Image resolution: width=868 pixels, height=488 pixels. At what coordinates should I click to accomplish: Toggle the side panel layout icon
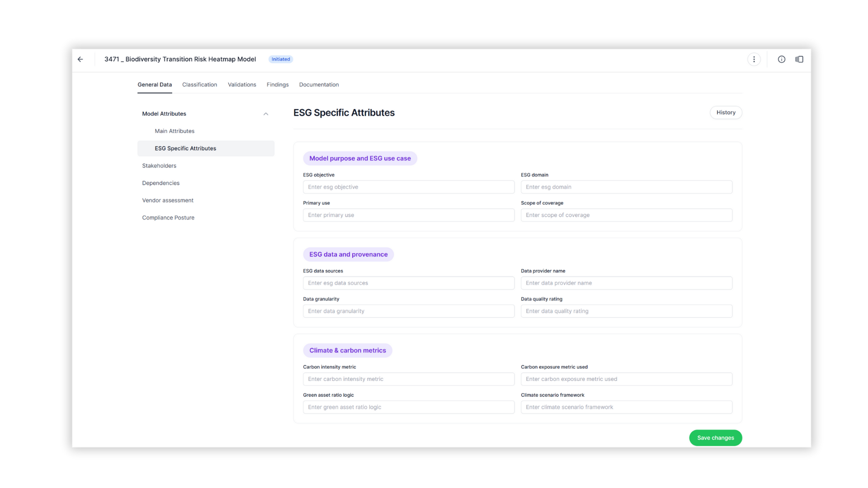click(x=799, y=59)
